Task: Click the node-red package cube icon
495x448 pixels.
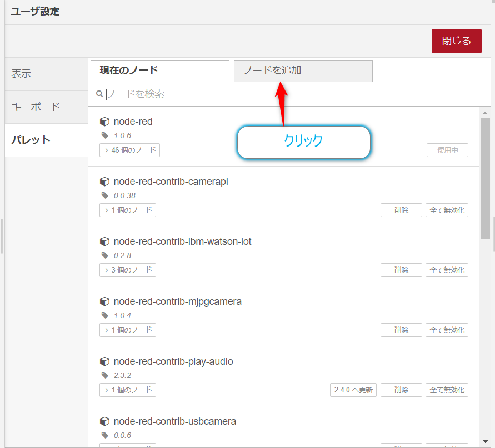Action: tap(104, 122)
